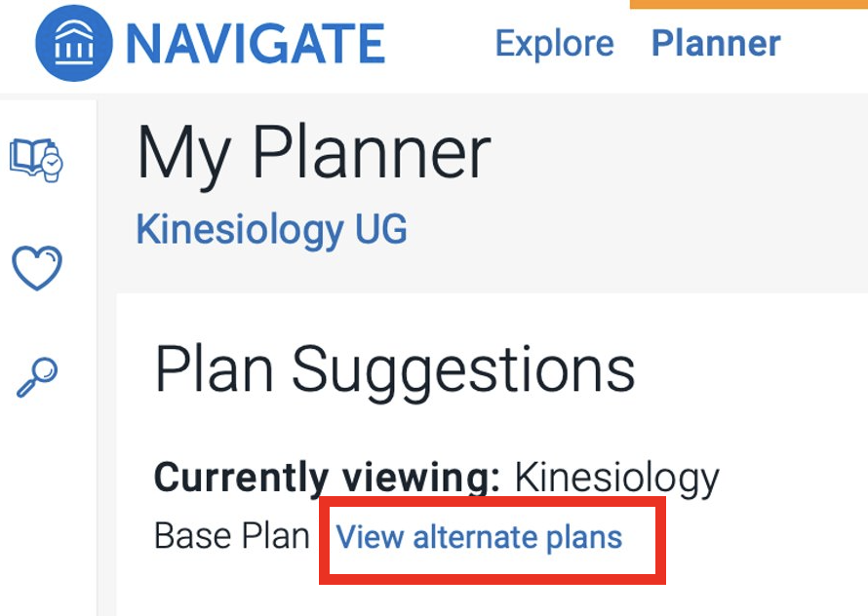
Task: Click the gray area right of My Planner
Action: (x=683, y=166)
